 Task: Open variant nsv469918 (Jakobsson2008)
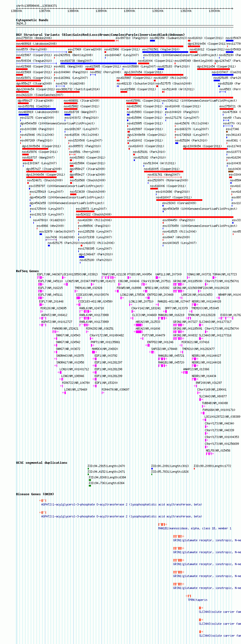coord(100,46)
